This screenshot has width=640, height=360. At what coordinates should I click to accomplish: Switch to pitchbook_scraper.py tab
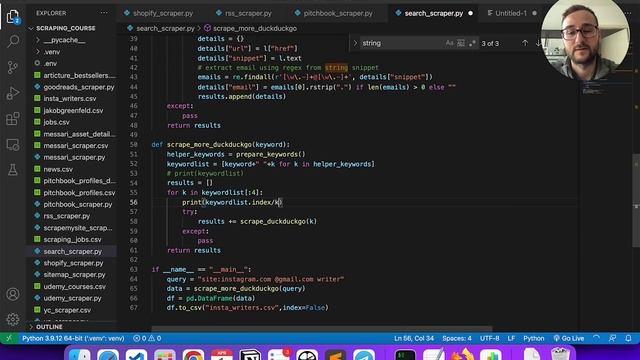pos(334,13)
